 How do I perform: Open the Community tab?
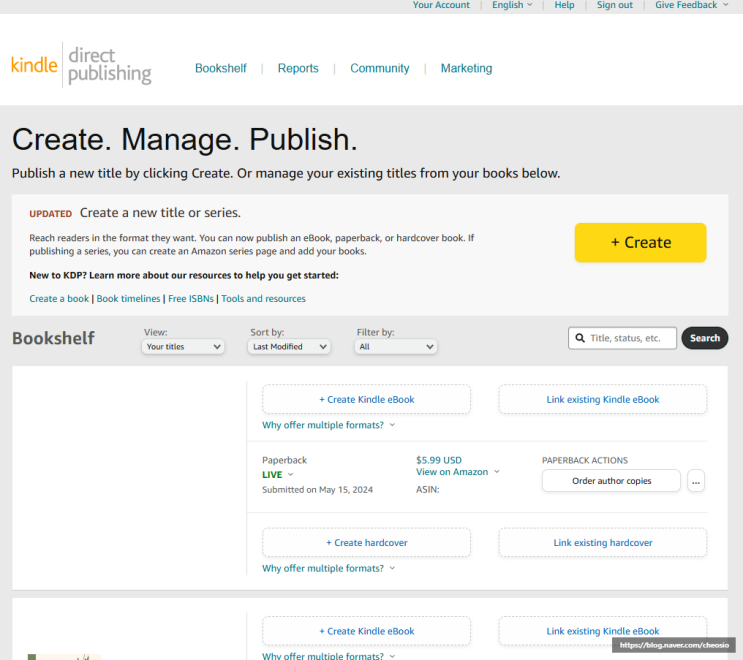[x=380, y=68]
